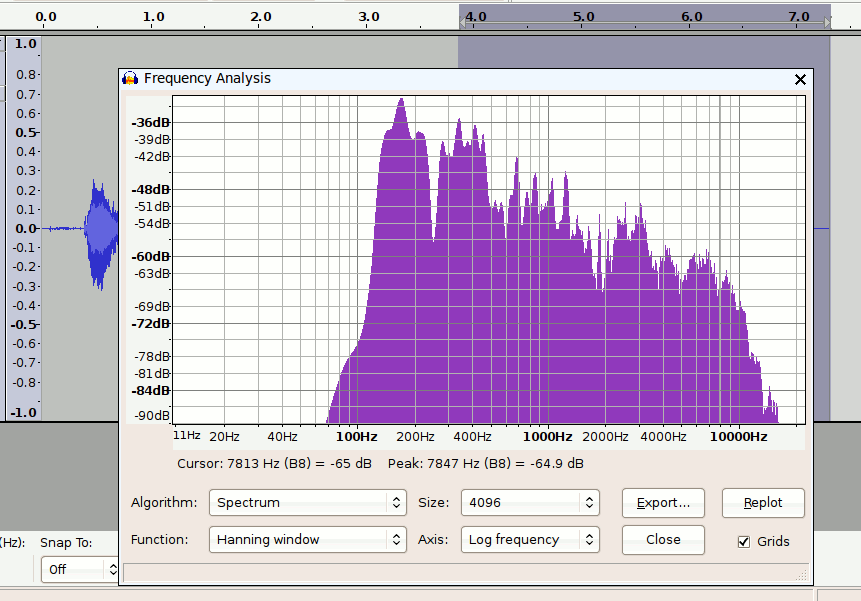
Task: Click the Close button in the dialog
Action: 663,539
